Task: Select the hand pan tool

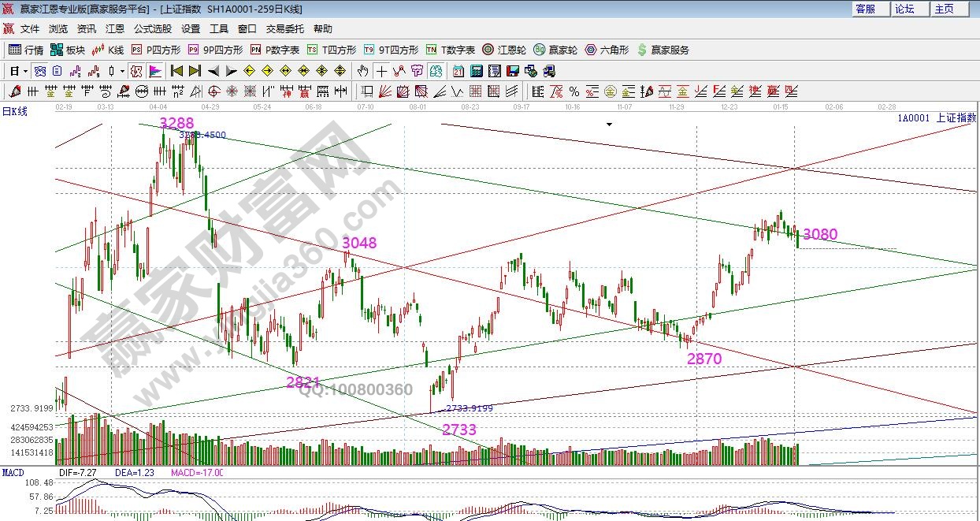Action: (363, 71)
